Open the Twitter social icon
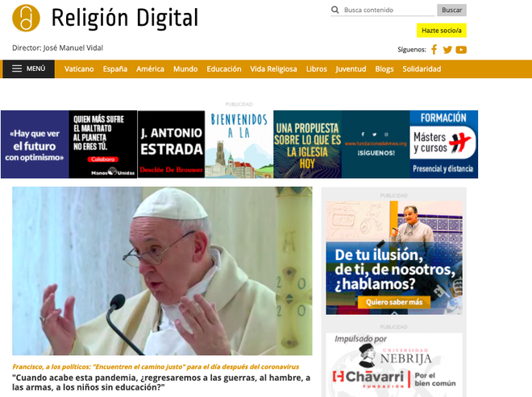The width and height of the screenshot is (532, 397). click(x=447, y=50)
